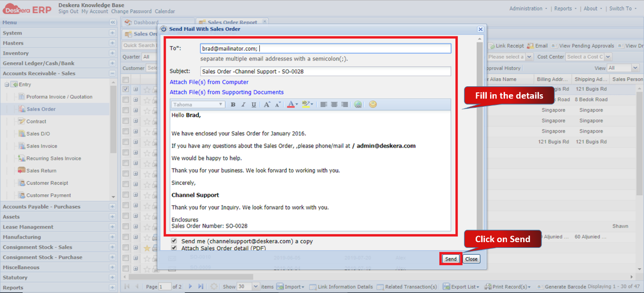Open Sales Invoice in the sidebar tree
The image size is (644, 293).
(42, 146)
